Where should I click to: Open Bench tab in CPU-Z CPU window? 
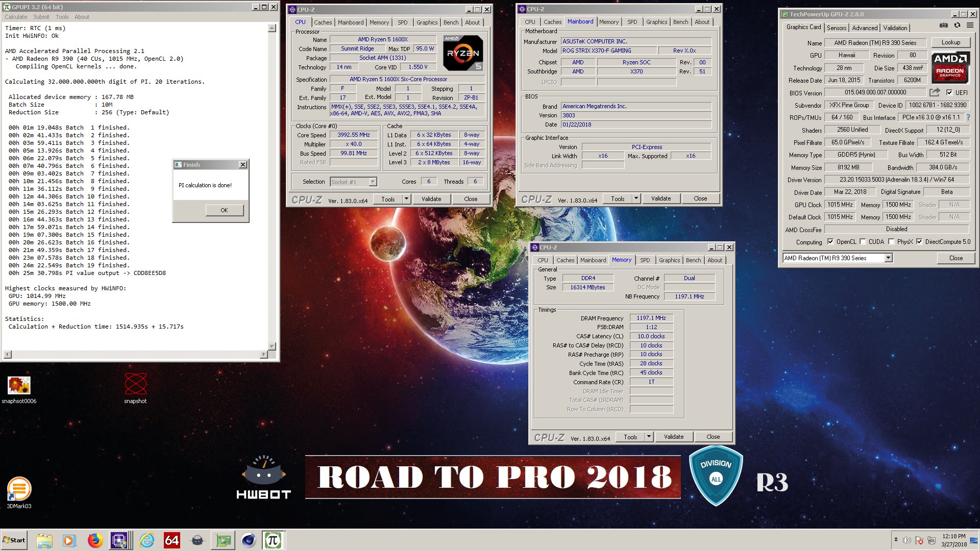[x=451, y=22]
